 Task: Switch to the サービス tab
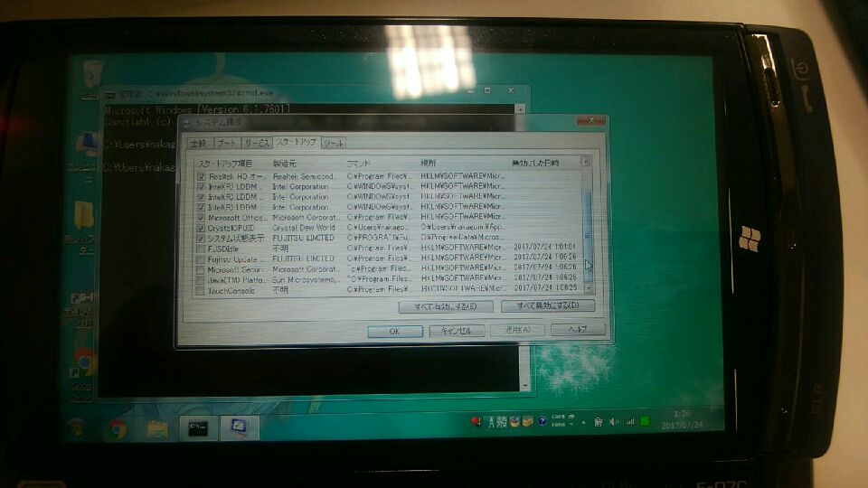coord(257,144)
